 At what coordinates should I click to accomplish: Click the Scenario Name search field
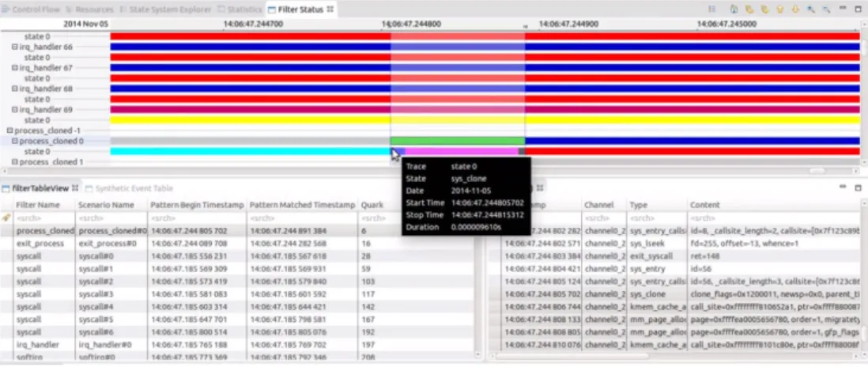point(111,218)
